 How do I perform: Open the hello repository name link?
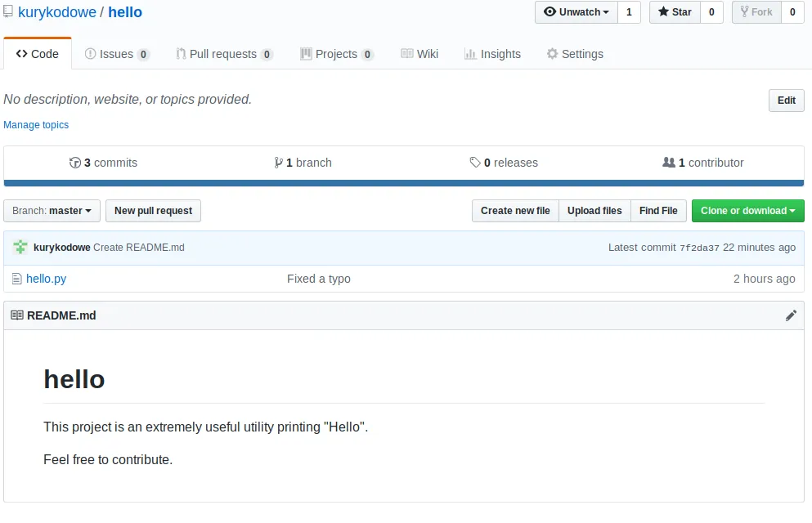point(125,12)
